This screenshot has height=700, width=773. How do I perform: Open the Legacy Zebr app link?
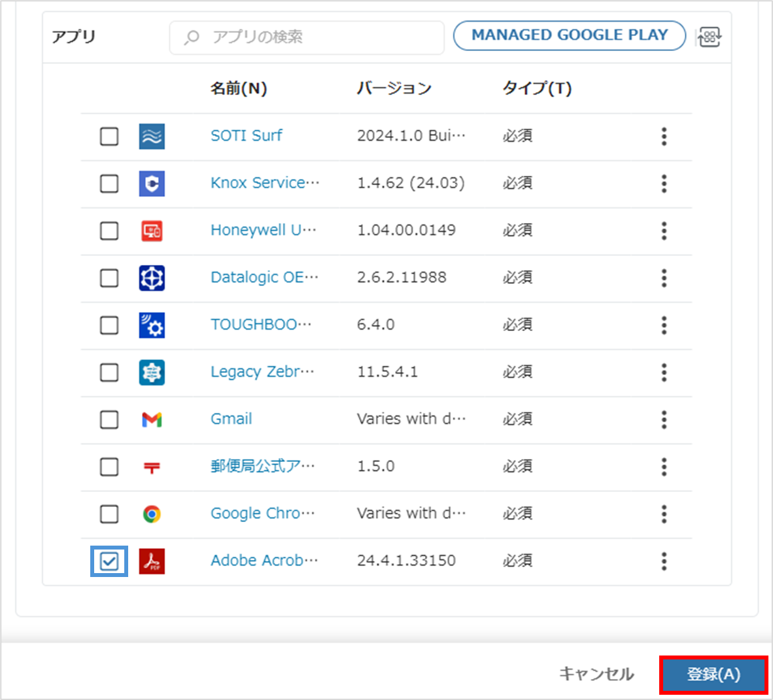pyautogui.click(x=262, y=372)
